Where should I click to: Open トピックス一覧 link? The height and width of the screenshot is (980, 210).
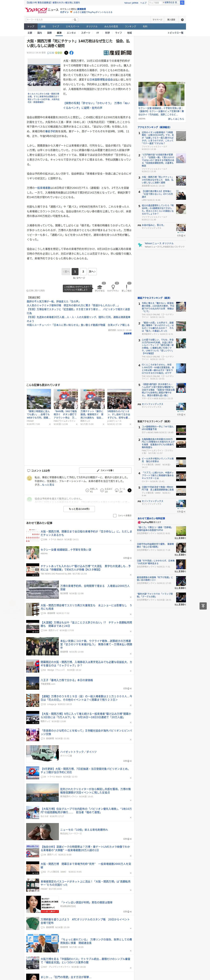click(176, 33)
